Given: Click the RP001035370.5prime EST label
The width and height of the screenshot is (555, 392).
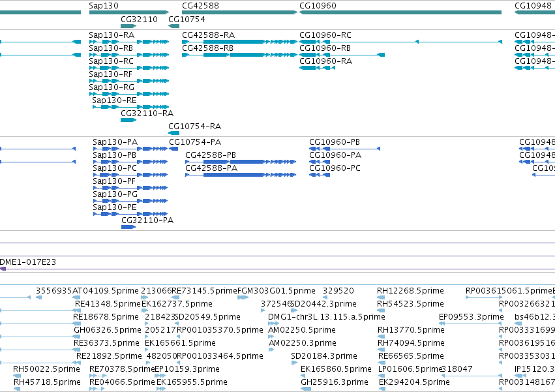Looking at the screenshot, I should coord(220,331).
